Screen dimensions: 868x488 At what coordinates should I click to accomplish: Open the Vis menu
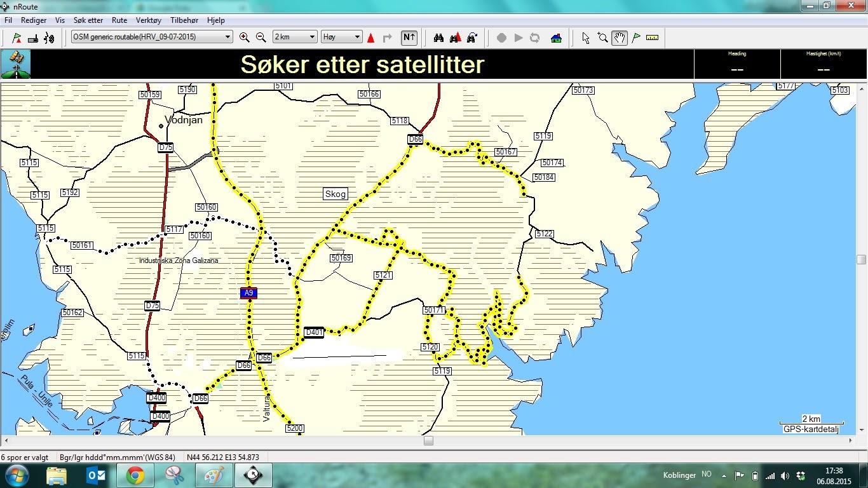tap(60, 20)
